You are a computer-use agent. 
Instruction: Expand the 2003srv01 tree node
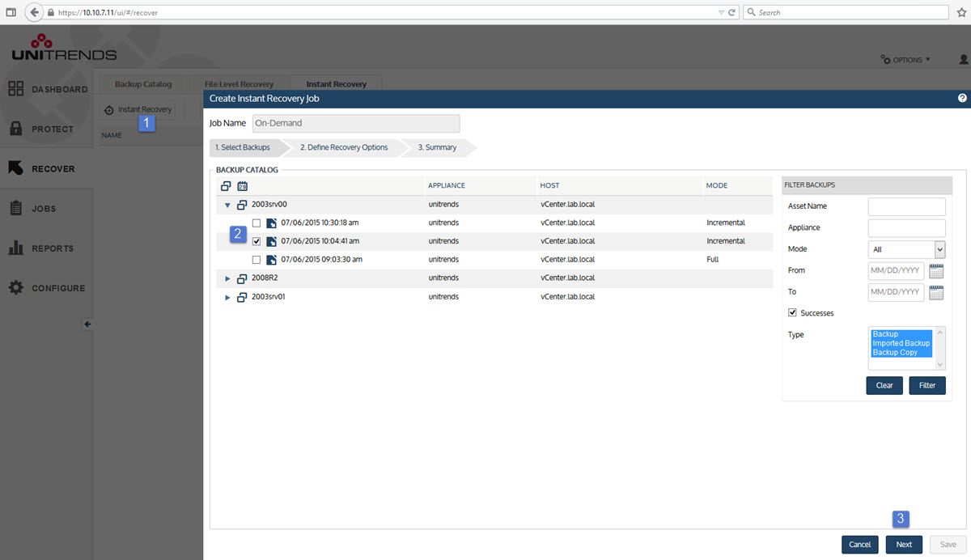pos(227,297)
